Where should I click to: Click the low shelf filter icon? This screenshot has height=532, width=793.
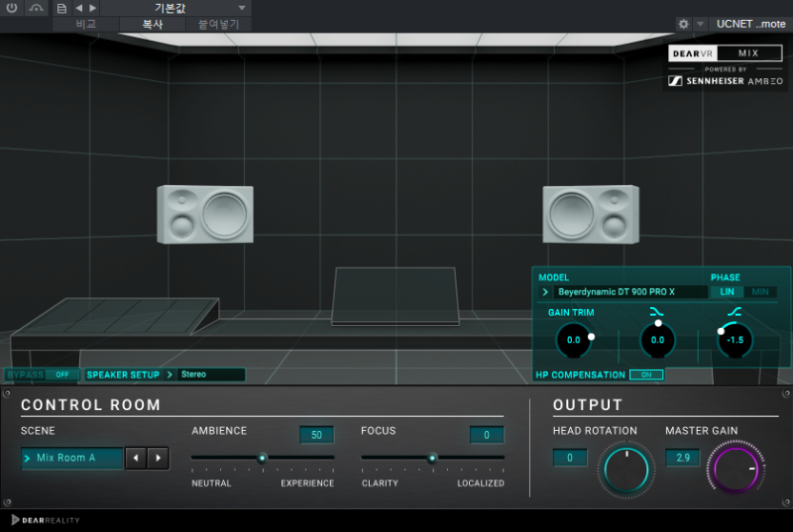(x=656, y=312)
